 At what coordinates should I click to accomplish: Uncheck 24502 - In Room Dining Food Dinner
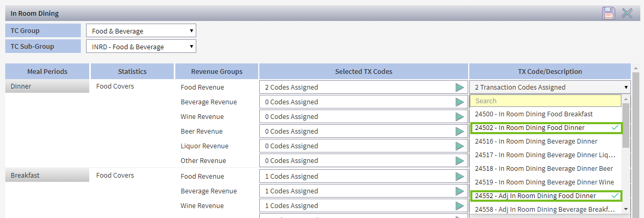click(546, 128)
